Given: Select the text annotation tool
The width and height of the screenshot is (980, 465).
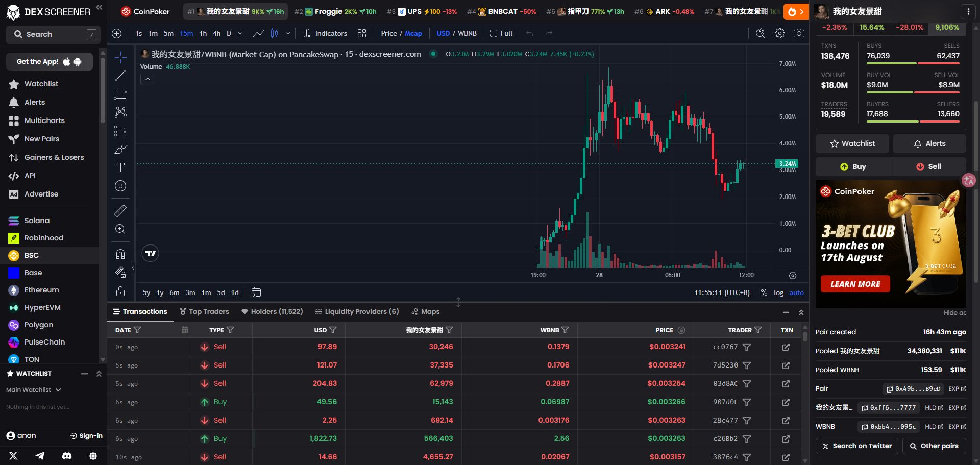Looking at the screenshot, I should pos(120,167).
